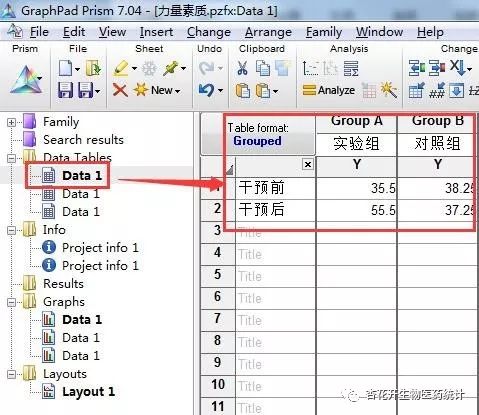The height and width of the screenshot is (415, 479).
Task: Click the first dotted-axes Analysis icon
Action: click(310, 68)
